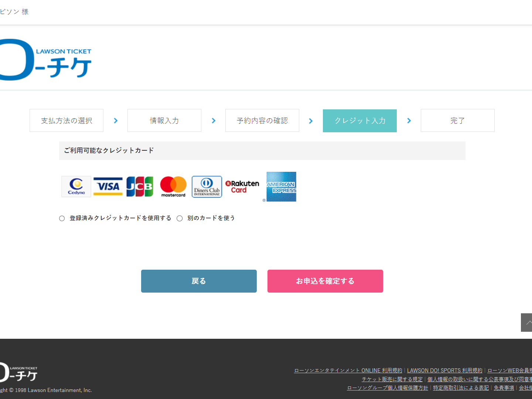The width and height of the screenshot is (532, 399).
Task: Click the chevron after 支払方法の選択 step
Action: tap(116, 121)
